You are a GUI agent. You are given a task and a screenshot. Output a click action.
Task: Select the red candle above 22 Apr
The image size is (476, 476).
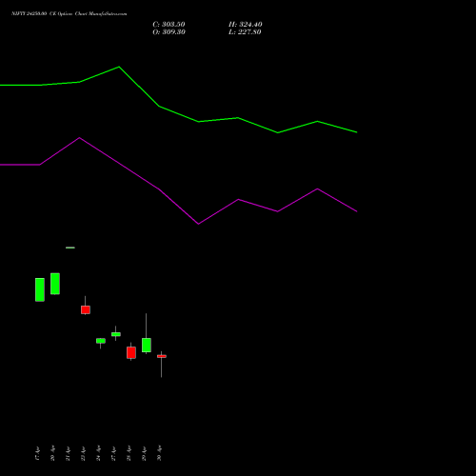click(86, 309)
